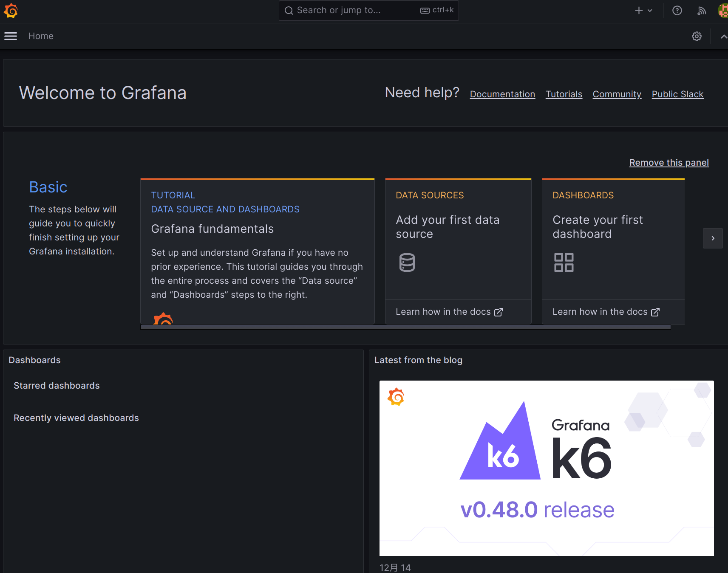Open the user profile avatar

[x=722, y=10]
